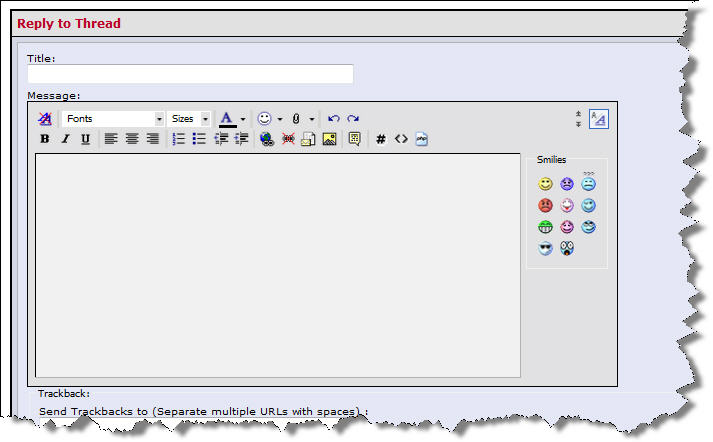Open the Sizes dropdown
This screenshot has width=713, height=442.
pyautogui.click(x=188, y=119)
